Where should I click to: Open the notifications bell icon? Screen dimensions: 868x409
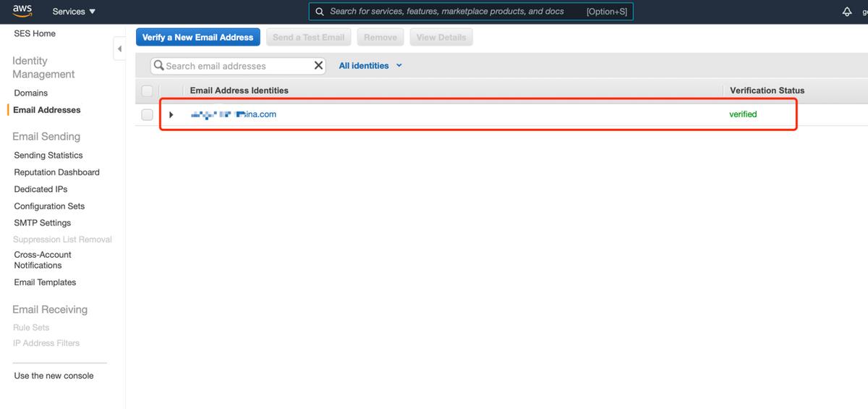tap(847, 12)
